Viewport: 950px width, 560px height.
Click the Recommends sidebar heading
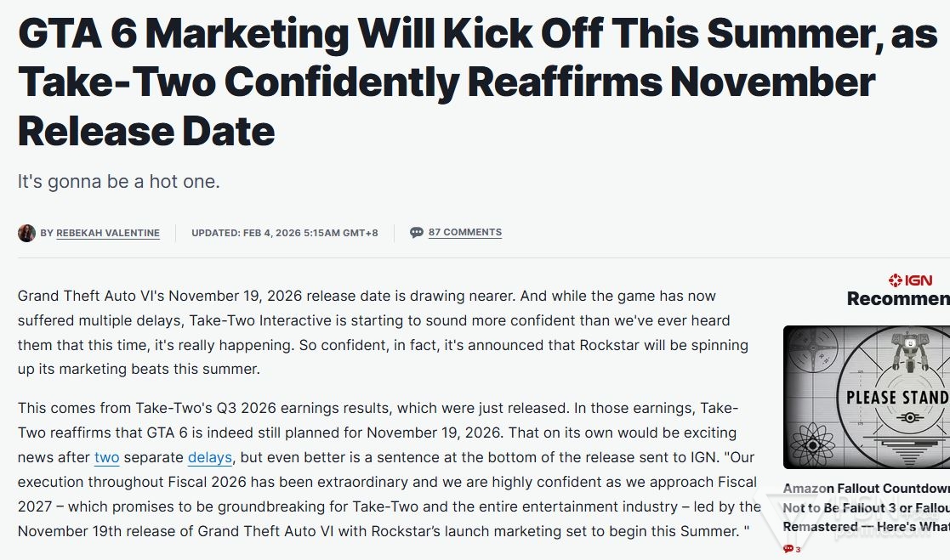click(898, 298)
